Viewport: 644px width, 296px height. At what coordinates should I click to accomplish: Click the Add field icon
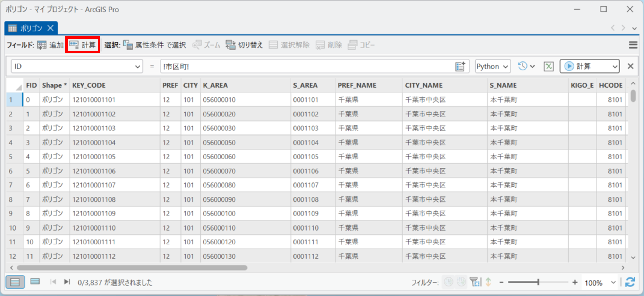coord(42,45)
